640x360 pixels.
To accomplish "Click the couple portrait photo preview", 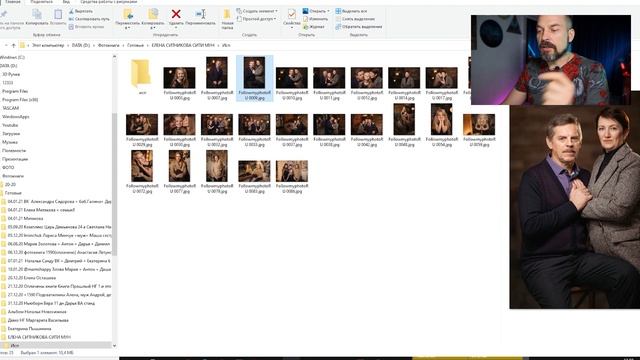I will click(575, 206).
